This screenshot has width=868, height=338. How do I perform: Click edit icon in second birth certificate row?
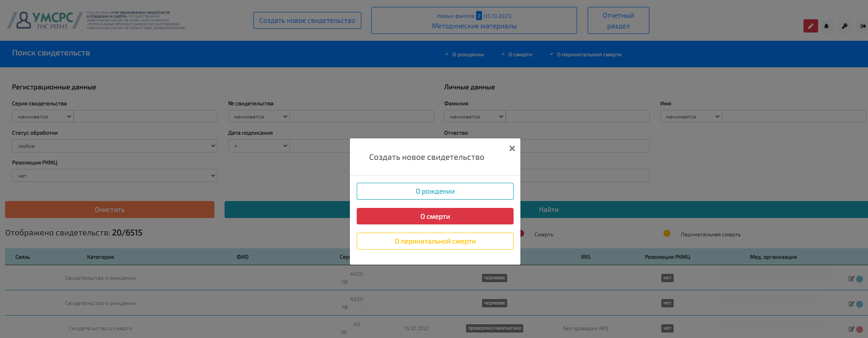pyautogui.click(x=851, y=304)
